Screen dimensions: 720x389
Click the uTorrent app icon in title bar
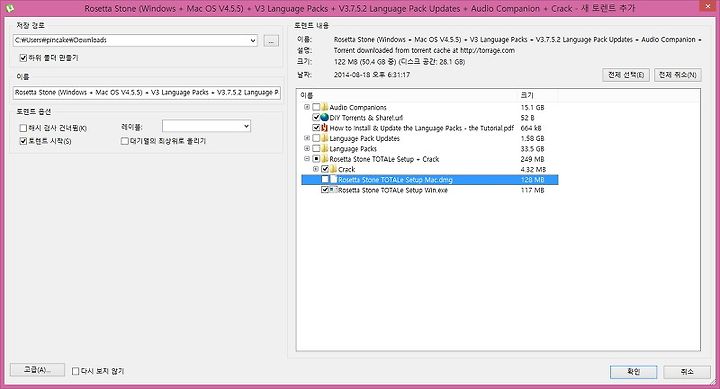[10, 8]
